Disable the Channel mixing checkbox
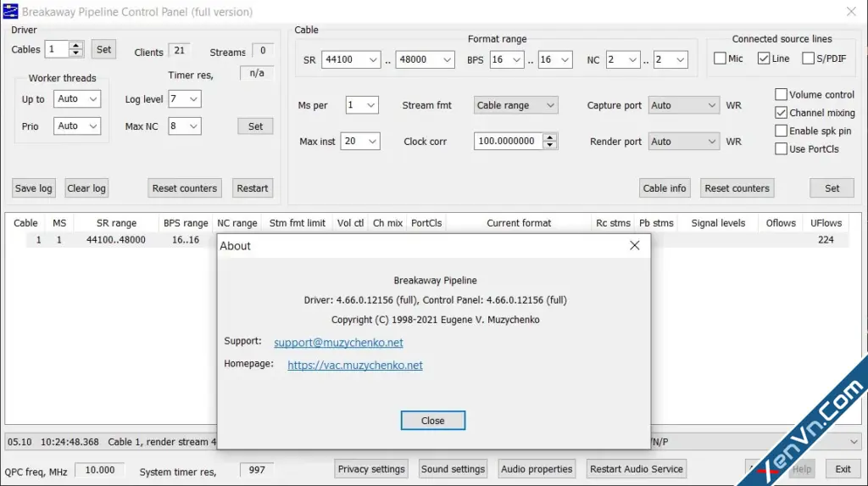Image resolution: width=868 pixels, height=486 pixels. click(x=781, y=113)
